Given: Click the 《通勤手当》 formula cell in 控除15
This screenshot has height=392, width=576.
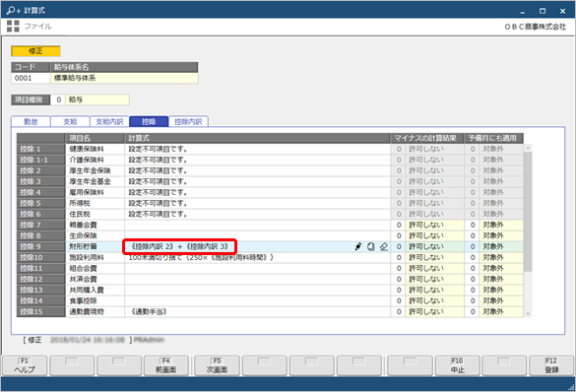Looking at the screenshot, I should click(257, 311).
